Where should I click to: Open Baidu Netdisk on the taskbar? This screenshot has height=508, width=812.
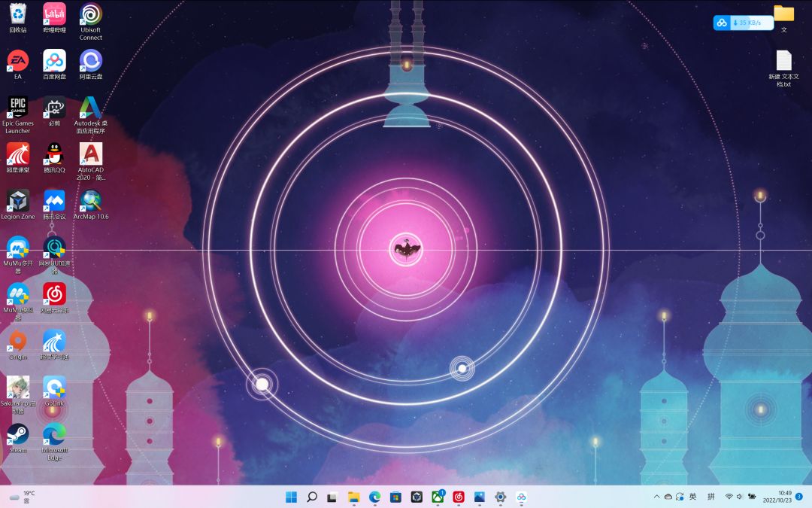click(x=522, y=497)
